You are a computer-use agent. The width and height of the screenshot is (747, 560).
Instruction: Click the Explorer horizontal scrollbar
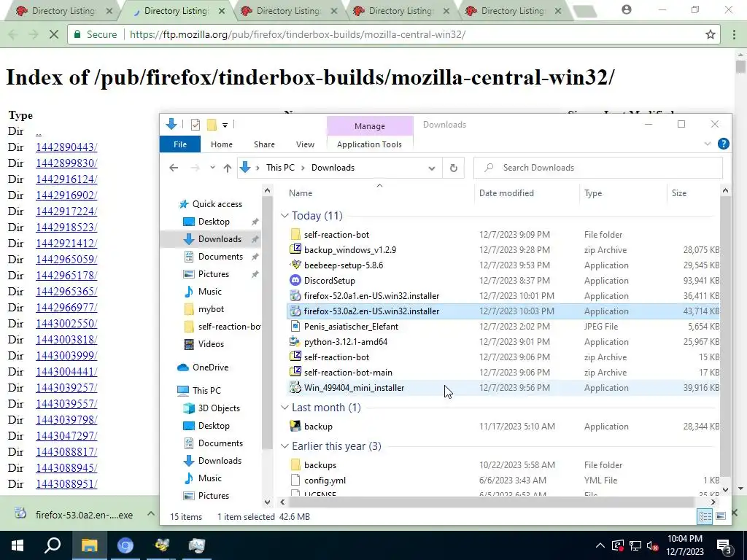point(491,502)
